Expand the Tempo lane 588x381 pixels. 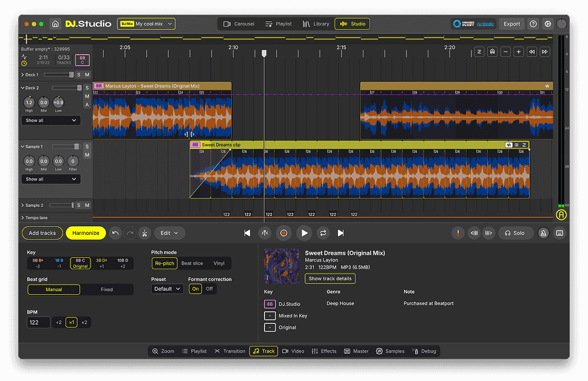coord(22,218)
